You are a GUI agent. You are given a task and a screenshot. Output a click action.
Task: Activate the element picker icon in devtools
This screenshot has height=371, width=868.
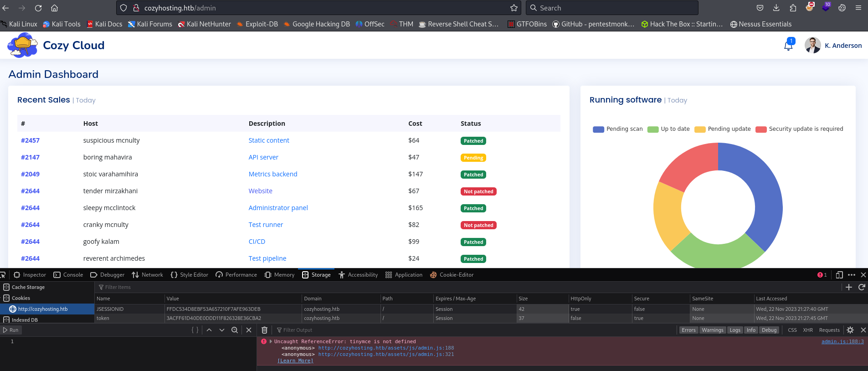click(x=3, y=275)
